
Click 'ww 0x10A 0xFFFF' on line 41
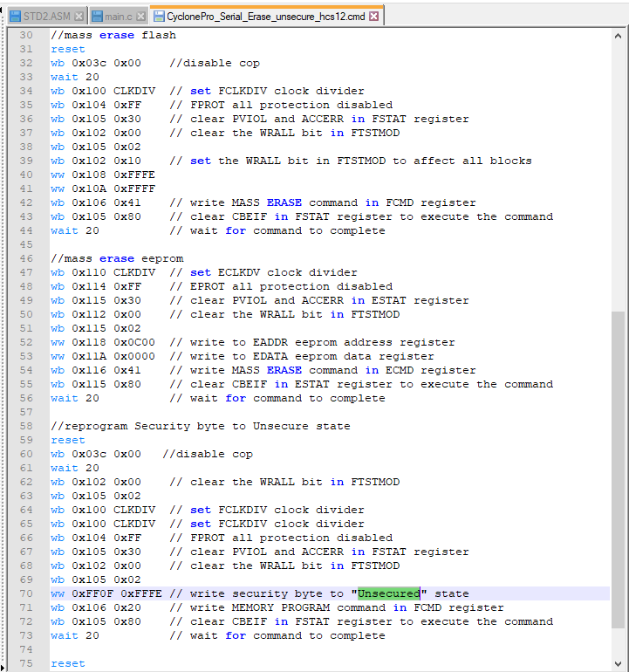click(103, 189)
